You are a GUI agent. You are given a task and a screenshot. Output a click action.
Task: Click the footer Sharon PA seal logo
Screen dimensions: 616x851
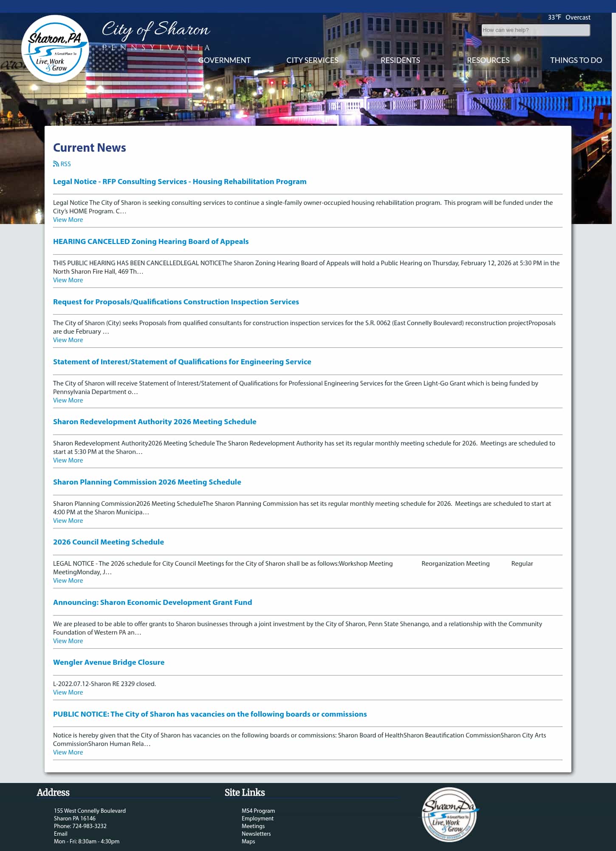(449, 815)
